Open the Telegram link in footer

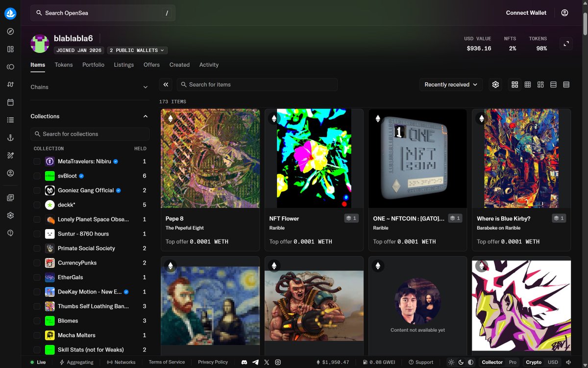tap(255, 362)
